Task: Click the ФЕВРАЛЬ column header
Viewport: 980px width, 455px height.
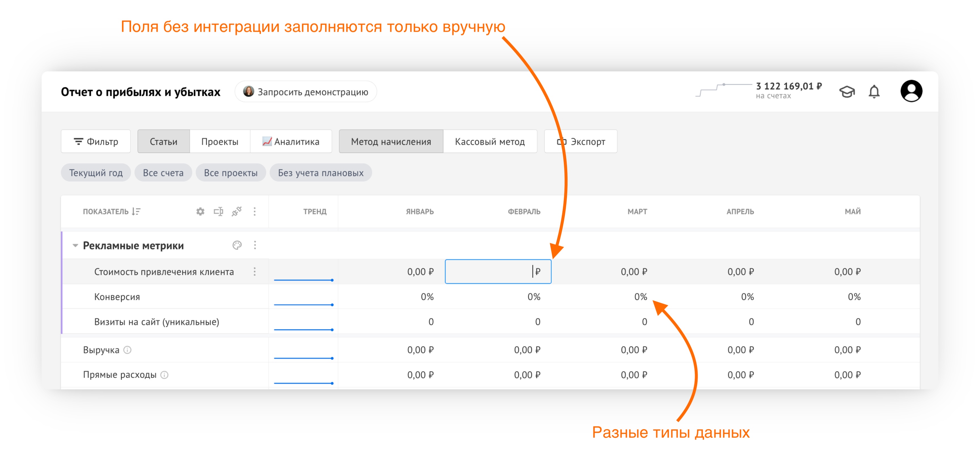Action: pos(524,211)
